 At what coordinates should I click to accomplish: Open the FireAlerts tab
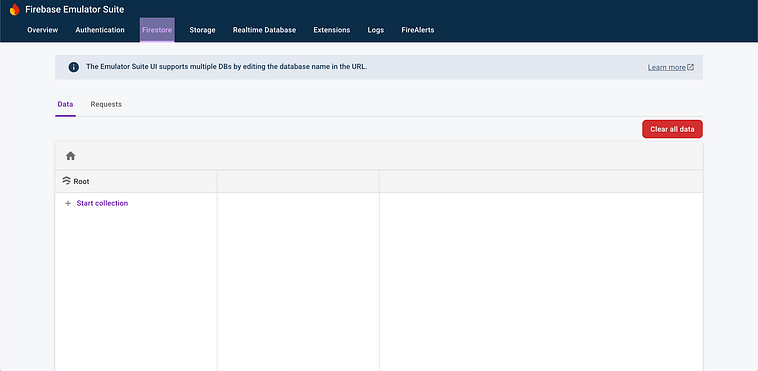tap(418, 30)
